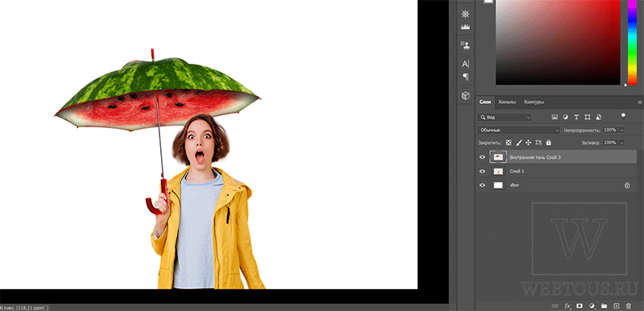Open the 3D cube panel icon
Viewport: 644px width, 311px height.
tap(465, 96)
